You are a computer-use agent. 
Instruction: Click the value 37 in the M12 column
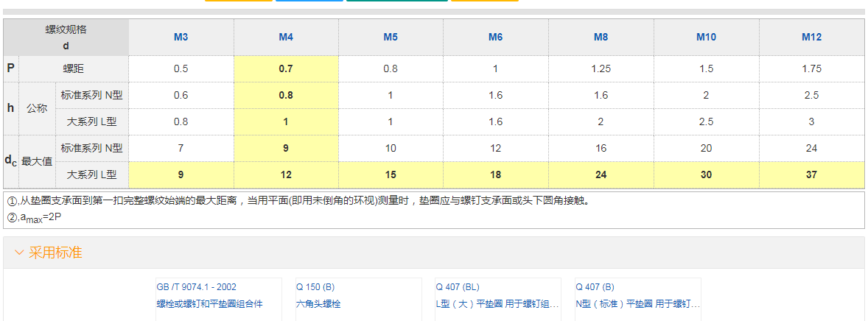[x=811, y=174]
